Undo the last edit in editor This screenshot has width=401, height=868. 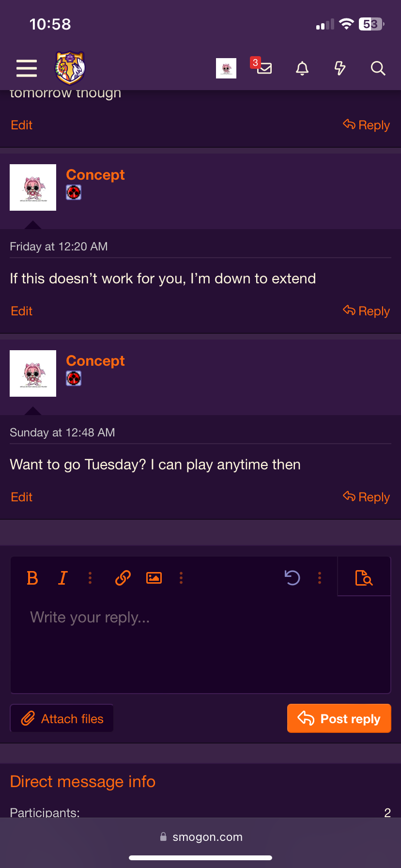click(x=292, y=578)
